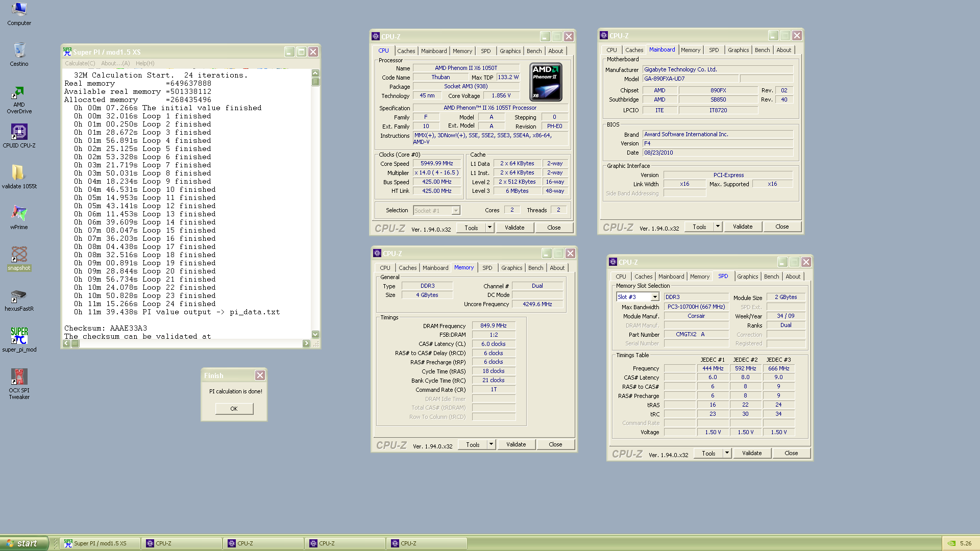Launch OCX SPI Tweaker shortcut
980x551 pixels.
[x=19, y=384]
